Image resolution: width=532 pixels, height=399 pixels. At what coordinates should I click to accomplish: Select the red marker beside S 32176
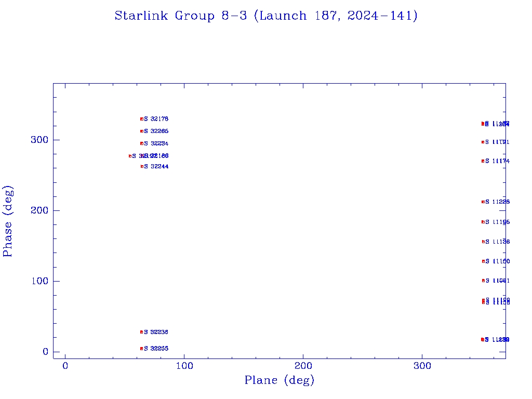pos(141,119)
